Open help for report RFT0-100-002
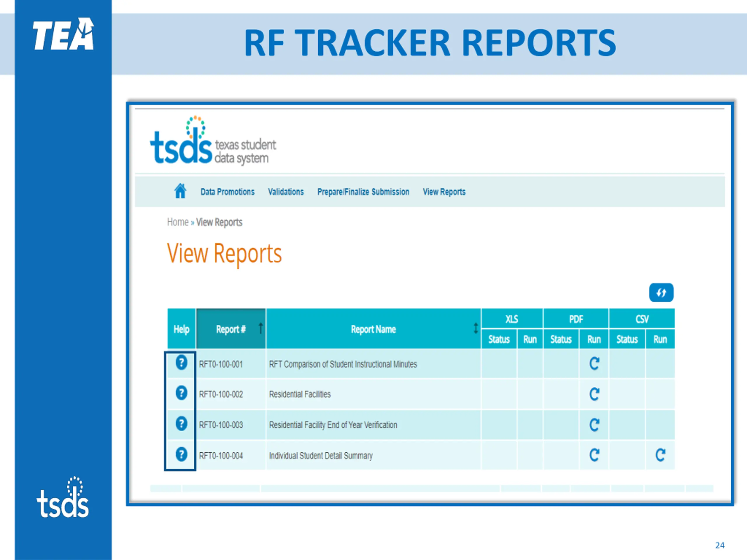The width and height of the screenshot is (747, 560). pyautogui.click(x=181, y=393)
